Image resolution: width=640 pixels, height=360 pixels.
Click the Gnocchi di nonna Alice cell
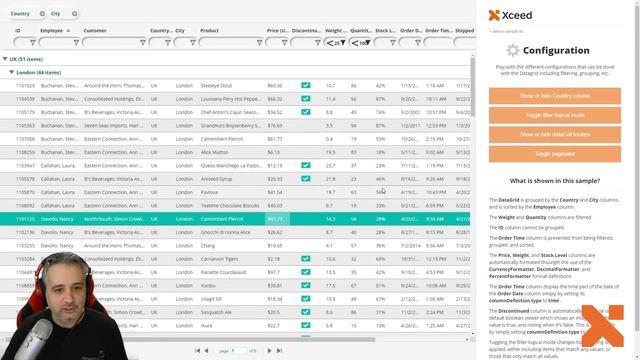coord(225,232)
